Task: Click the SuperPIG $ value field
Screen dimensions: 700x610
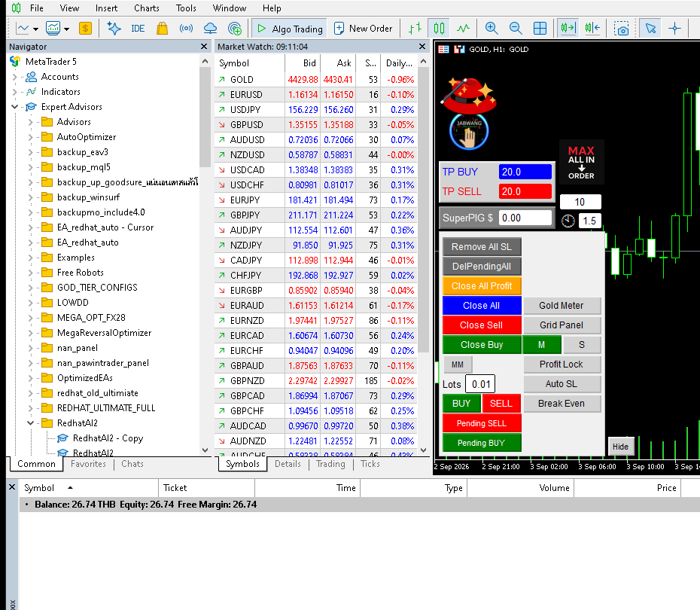Action: (x=525, y=218)
